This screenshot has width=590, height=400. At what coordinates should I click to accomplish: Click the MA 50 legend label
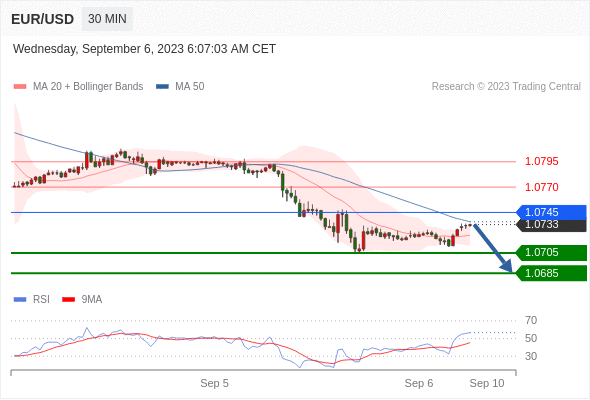coord(190,87)
